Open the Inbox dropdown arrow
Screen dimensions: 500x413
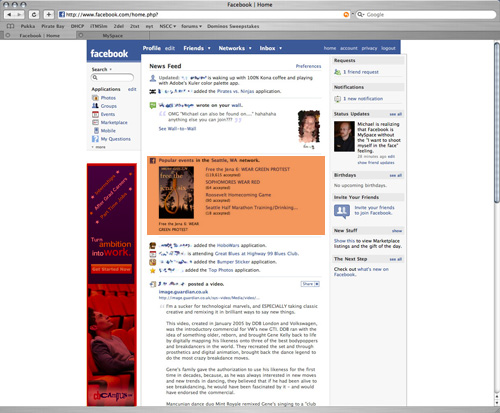coord(280,48)
